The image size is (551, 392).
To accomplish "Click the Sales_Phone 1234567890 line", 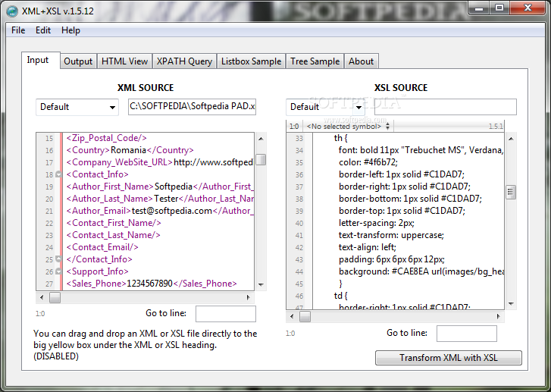I will pyautogui.click(x=152, y=284).
